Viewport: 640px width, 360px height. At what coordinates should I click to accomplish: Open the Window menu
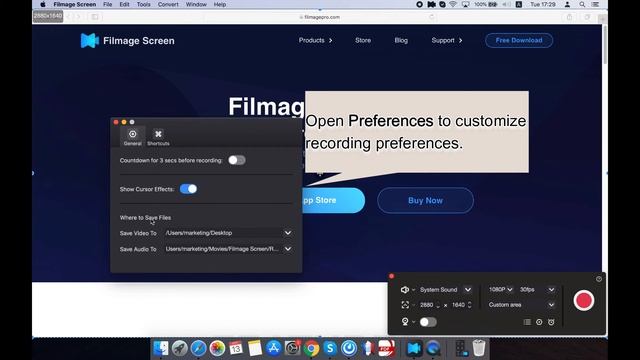[x=196, y=4]
